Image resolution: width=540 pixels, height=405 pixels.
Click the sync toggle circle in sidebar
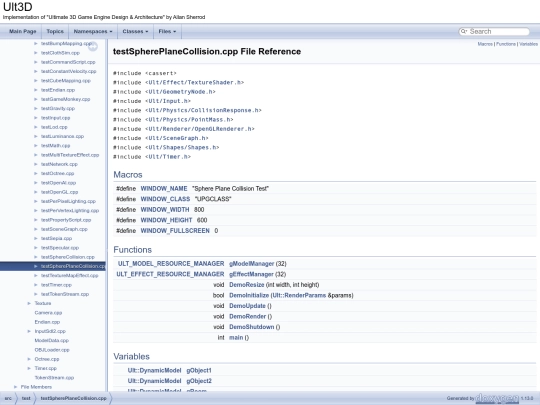click(93, 46)
